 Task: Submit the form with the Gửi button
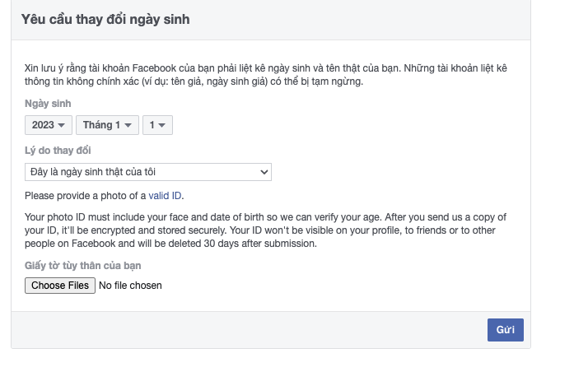click(x=505, y=329)
